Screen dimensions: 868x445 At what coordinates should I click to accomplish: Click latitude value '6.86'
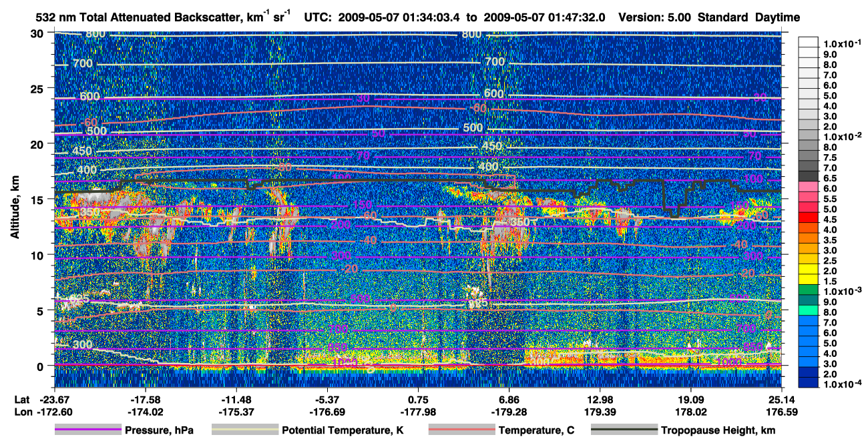pyautogui.click(x=509, y=399)
